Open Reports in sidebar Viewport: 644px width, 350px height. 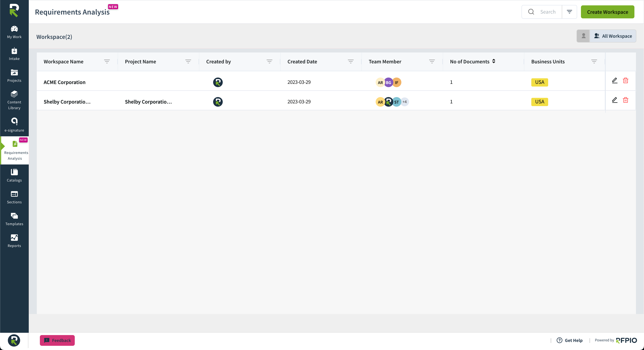coord(14,241)
